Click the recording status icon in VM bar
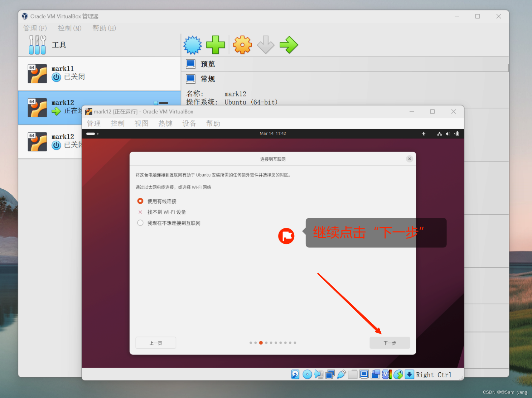This screenshot has width=532, height=398. (x=375, y=374)
